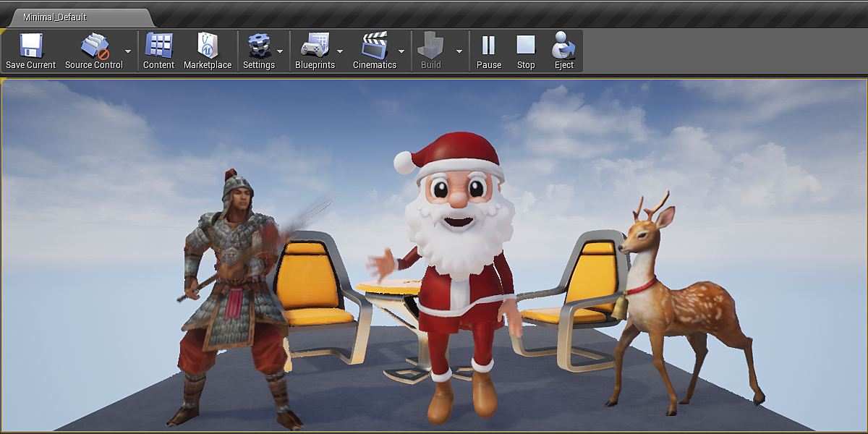Click the Cinematics clapperboard icon
Image resolution: width=868 pixels, height=434 pixels.
[x=375, y=46]
